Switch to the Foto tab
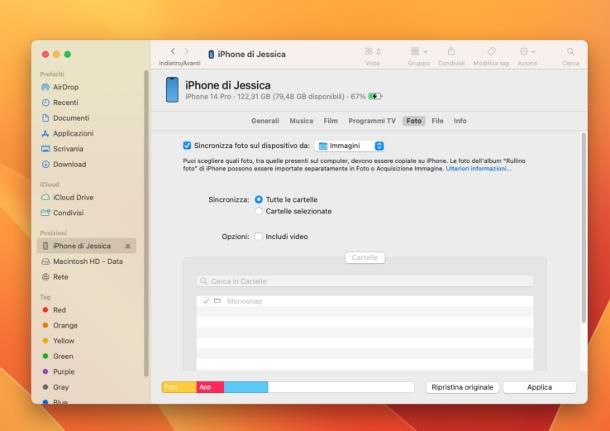610x431 pixels. point(414,121)
